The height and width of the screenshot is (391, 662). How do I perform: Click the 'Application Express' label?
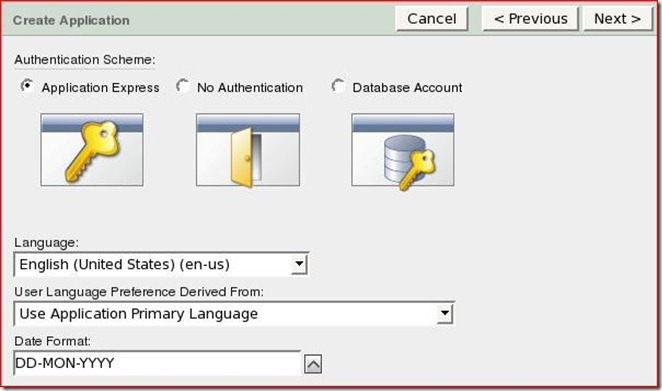[100, 88]
